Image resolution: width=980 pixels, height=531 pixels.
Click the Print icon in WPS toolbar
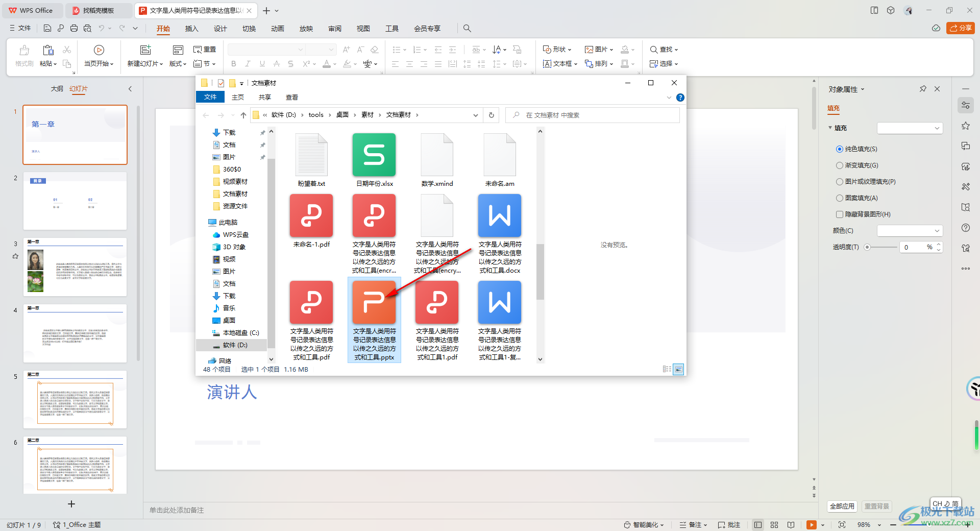point(74,28)
